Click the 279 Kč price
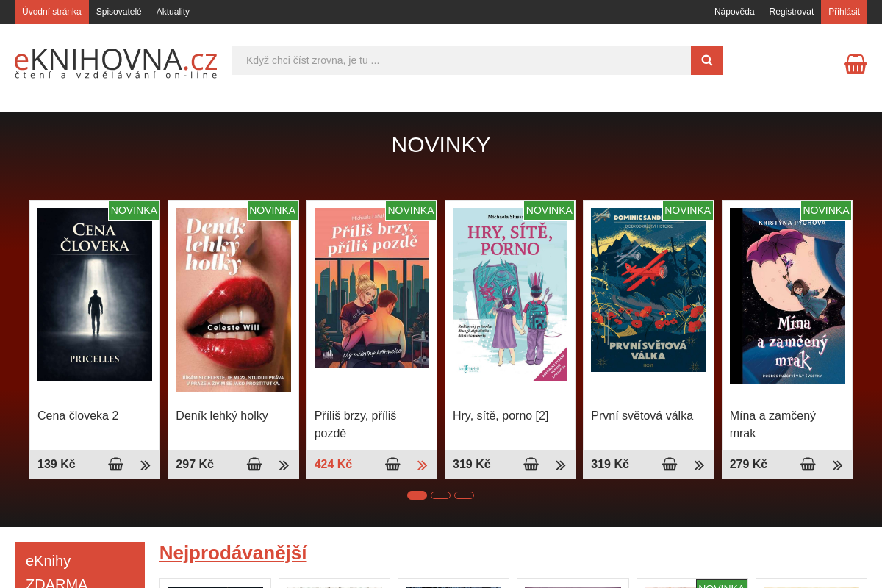Viewport: 882px width, 588px height. coord(748,465)
